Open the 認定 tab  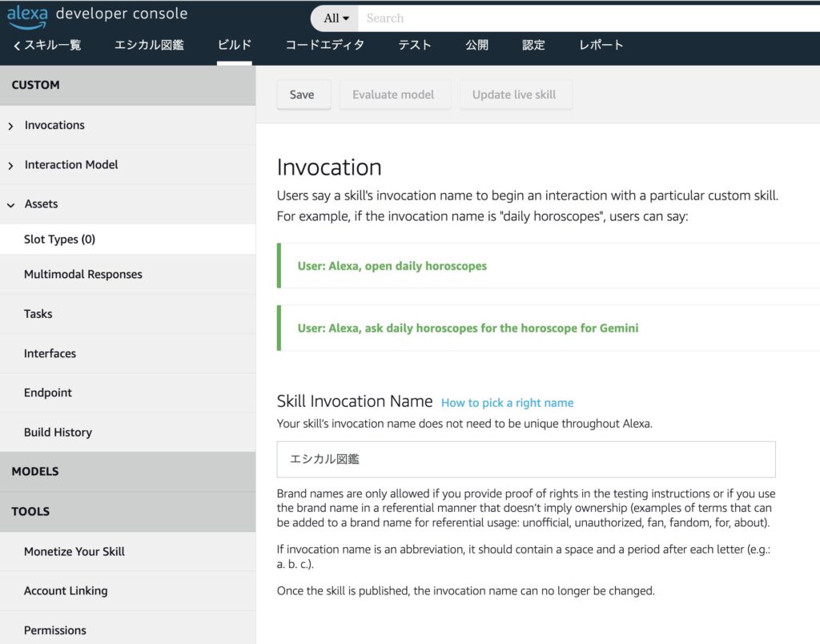(533, 46)
